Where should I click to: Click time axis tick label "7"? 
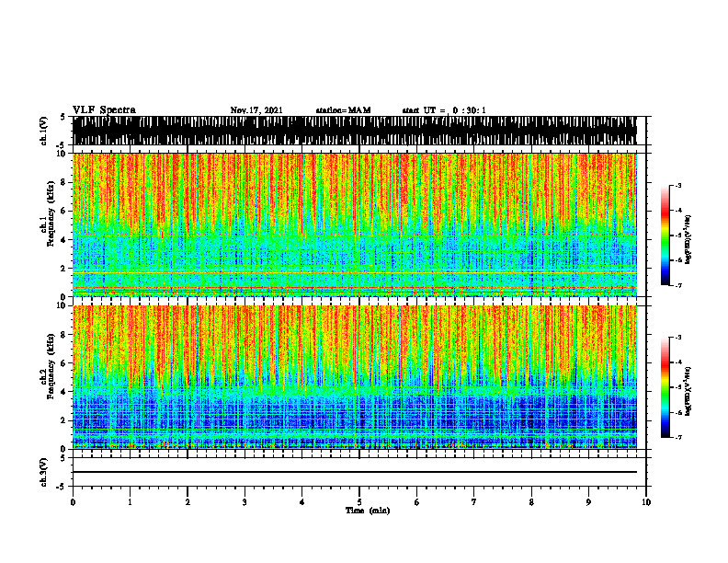474,502
